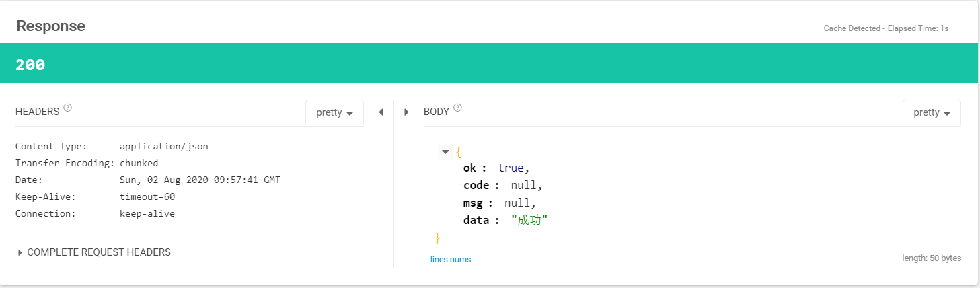Click the 200 status code banner
980x288 pixels.
pos(30,65)
